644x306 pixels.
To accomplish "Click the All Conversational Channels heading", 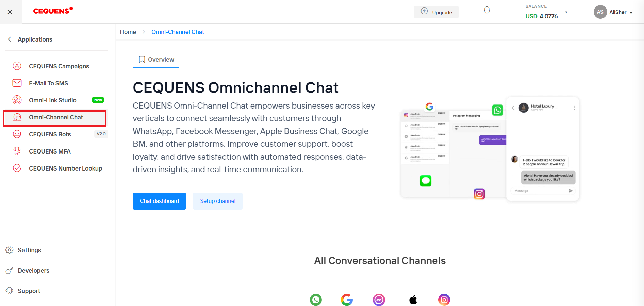I will pyautogui.click(x=380, y=260).
